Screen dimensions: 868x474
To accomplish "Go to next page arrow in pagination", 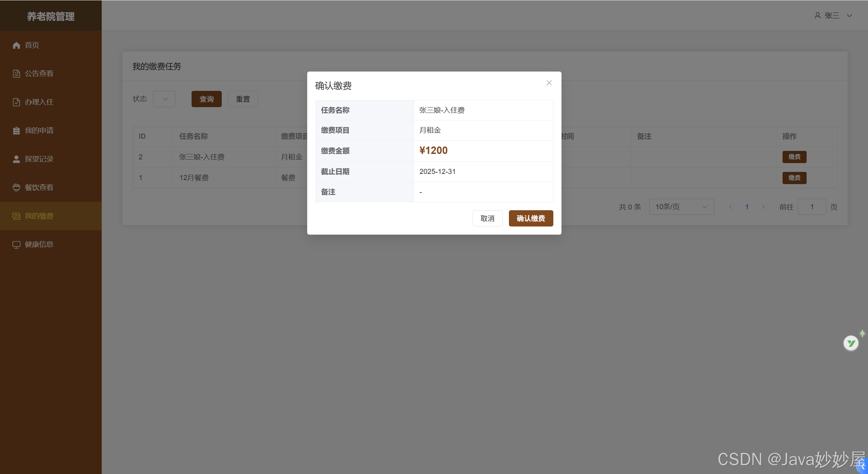I will pyautogui.click(x=763, y=207).
